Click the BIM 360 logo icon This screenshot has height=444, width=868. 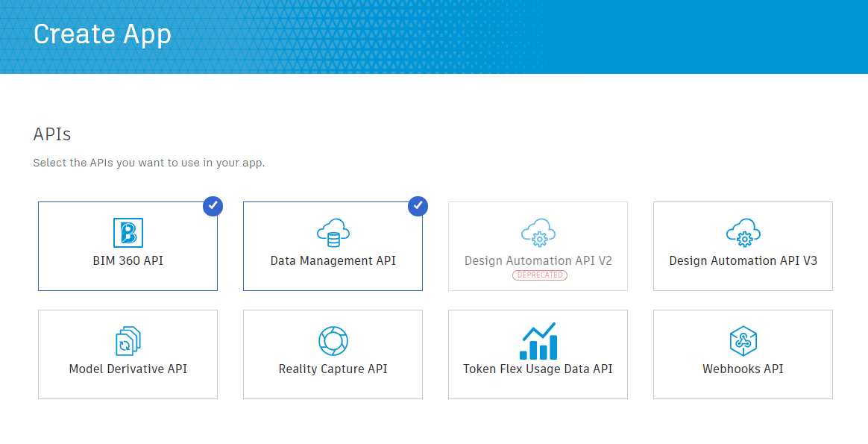[x=128, y=232]
